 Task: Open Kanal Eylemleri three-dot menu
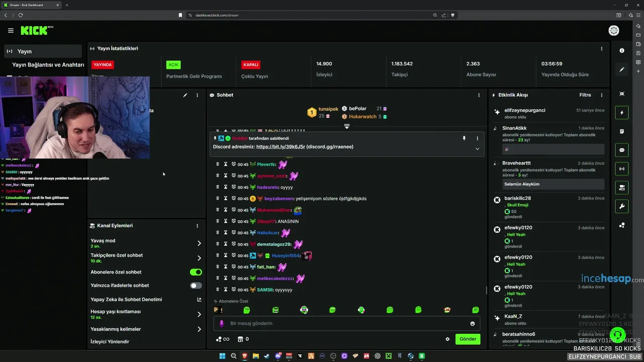coord(197,226)
